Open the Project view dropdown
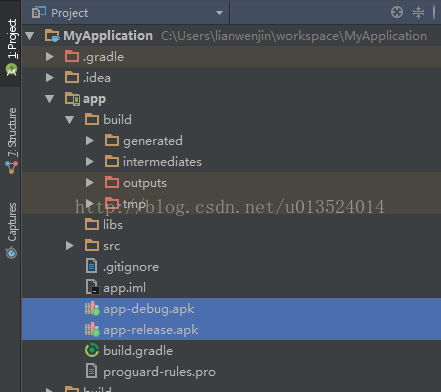Viewport: 441px width, 392px height. (219, 13)
